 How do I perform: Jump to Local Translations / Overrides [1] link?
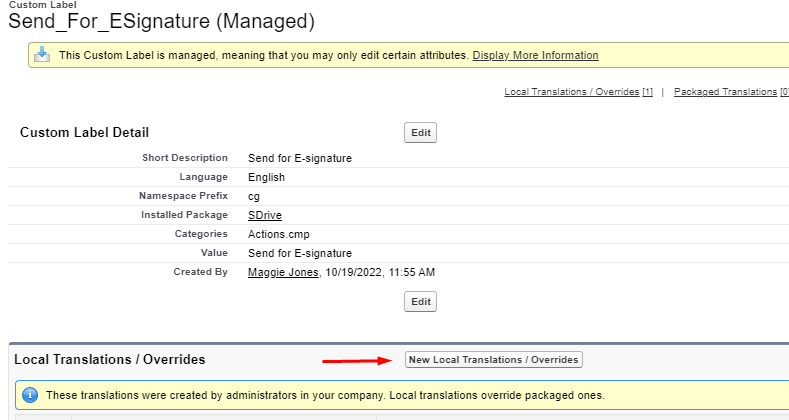coord(578,92)
